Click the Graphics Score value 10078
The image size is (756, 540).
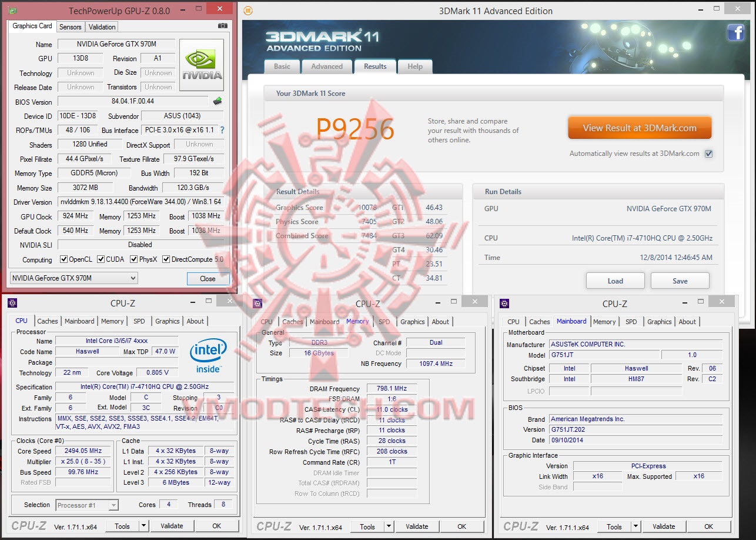(367, 207)
